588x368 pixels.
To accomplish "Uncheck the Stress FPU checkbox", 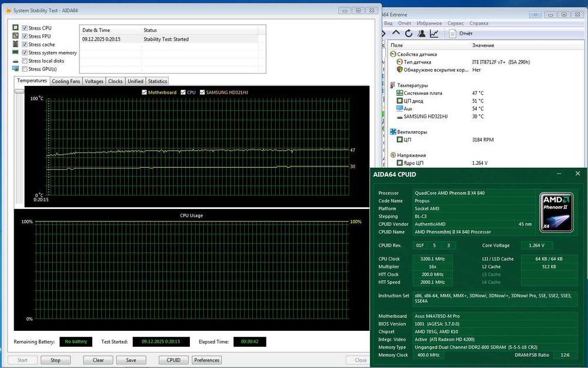I will (x=25, y=36).
